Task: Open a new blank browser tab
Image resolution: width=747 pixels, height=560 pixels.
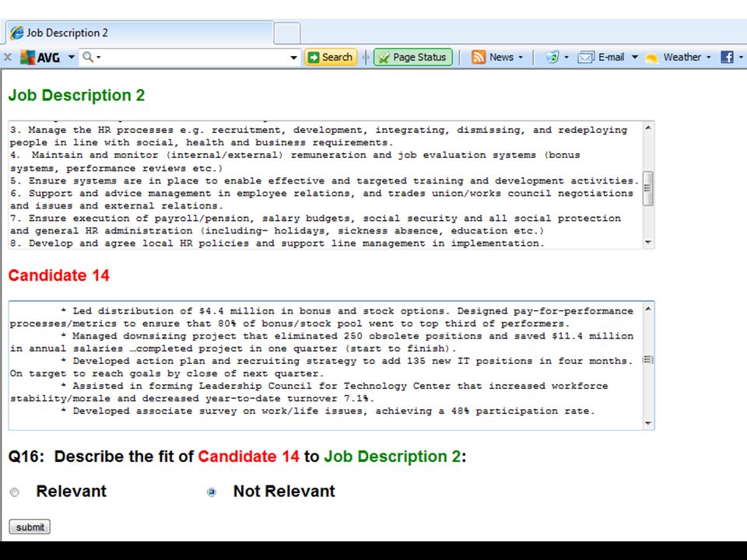Action: pos(287,33)
